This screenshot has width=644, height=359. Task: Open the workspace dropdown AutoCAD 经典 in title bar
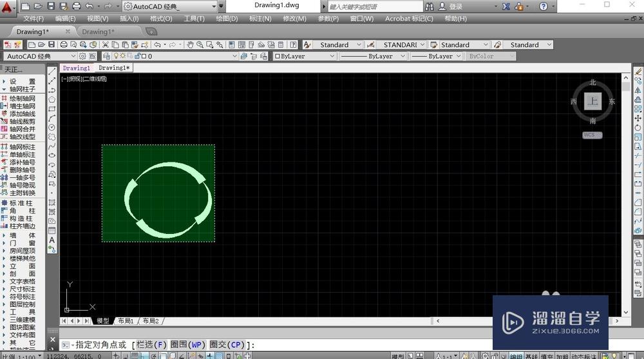coord(170,6)
